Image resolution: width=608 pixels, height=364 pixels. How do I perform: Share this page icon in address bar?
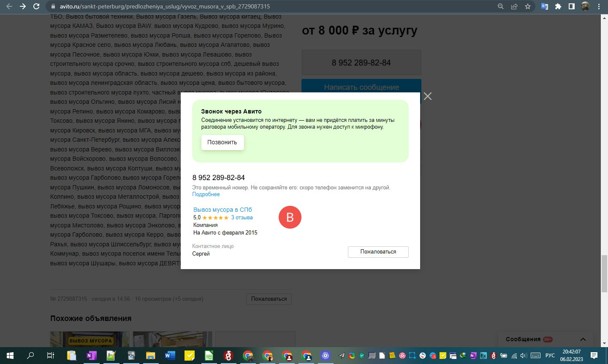coord(514,6)
